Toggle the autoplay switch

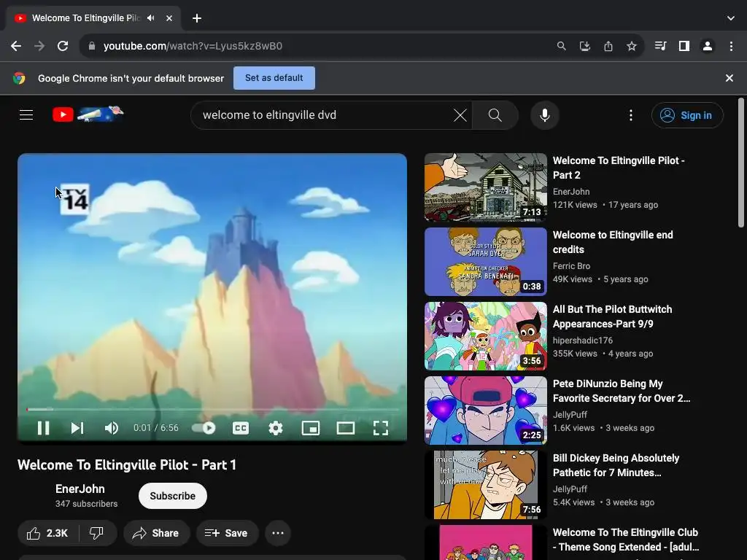204,428
